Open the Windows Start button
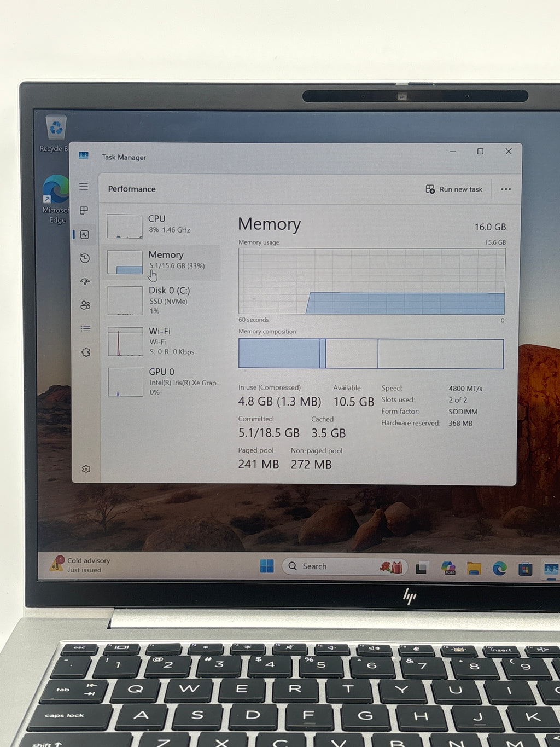 point(267,566)
